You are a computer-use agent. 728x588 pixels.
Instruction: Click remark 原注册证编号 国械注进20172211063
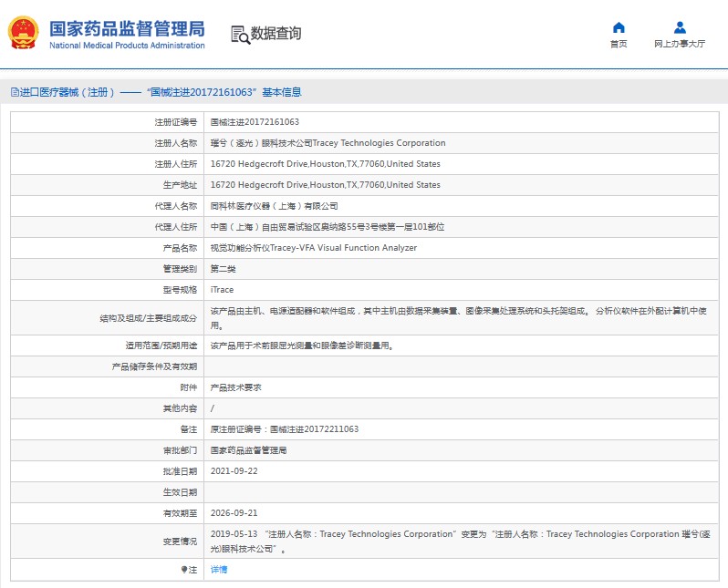[284, 429]
